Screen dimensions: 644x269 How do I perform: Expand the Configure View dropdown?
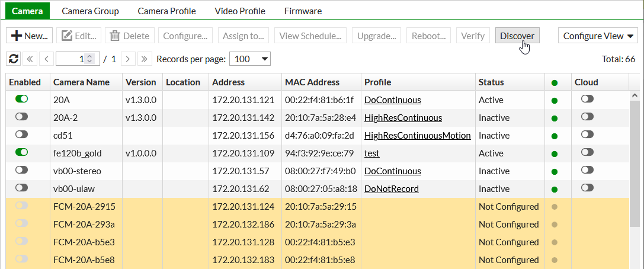tap(597, 36)
